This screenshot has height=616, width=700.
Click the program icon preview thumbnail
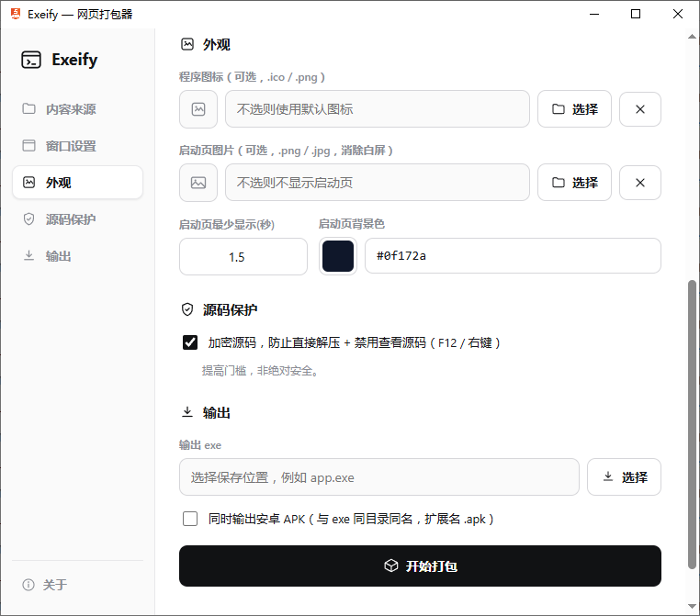[198, 109]
